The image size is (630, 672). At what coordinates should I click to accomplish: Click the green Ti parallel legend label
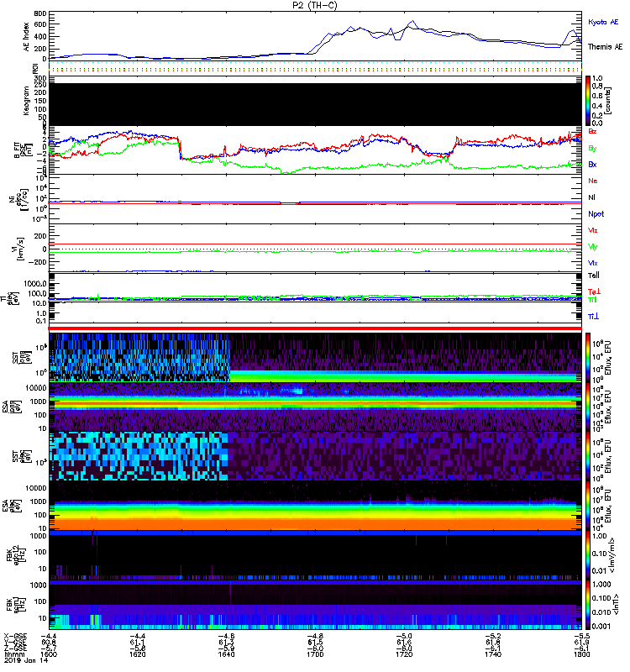coord(592,300)
